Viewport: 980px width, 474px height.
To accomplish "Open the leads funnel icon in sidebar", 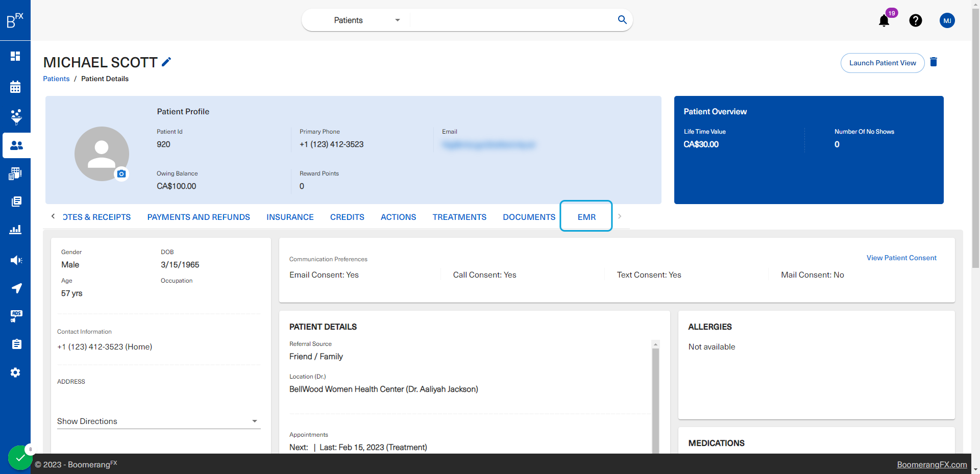I will [16, 117].
